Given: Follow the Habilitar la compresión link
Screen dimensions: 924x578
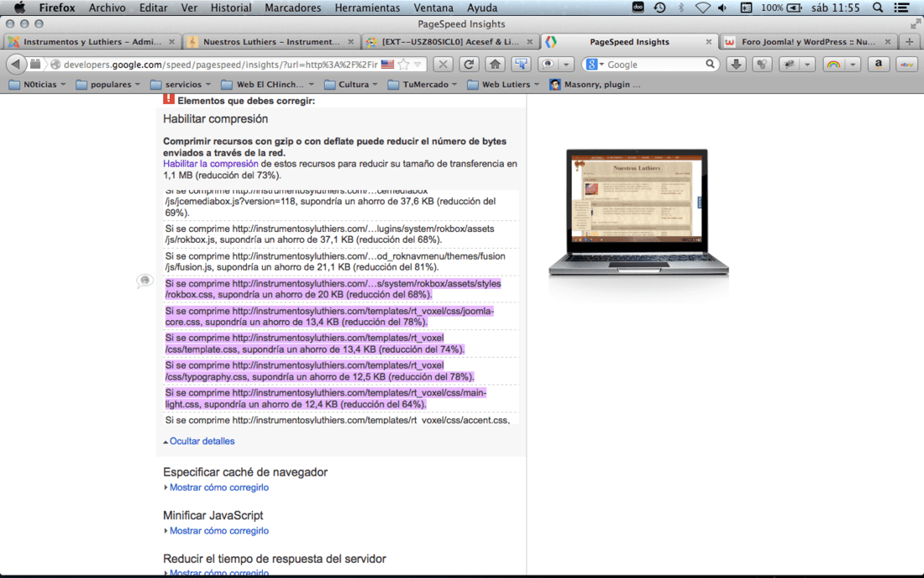Looking at the screenshot, I should pyautogui.click(x=210, y=164).
